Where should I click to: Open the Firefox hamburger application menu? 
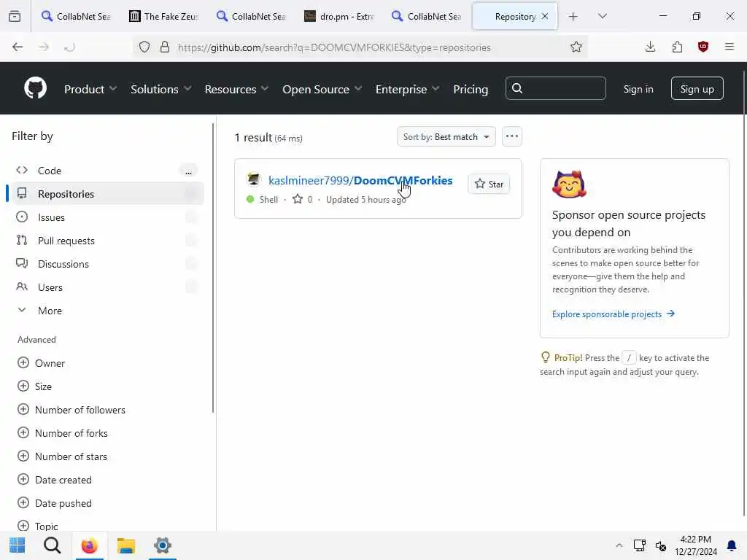[x=729, y=47]
